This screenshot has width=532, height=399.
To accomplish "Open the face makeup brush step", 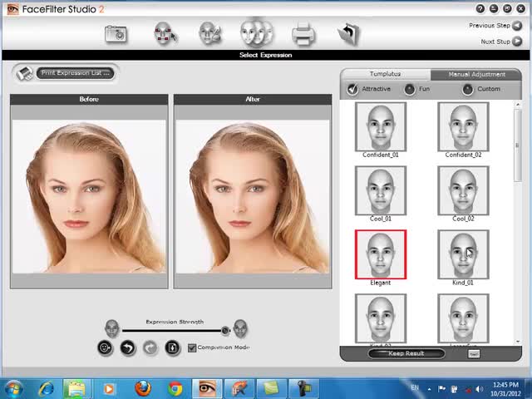I will click(x=210, y=33).
